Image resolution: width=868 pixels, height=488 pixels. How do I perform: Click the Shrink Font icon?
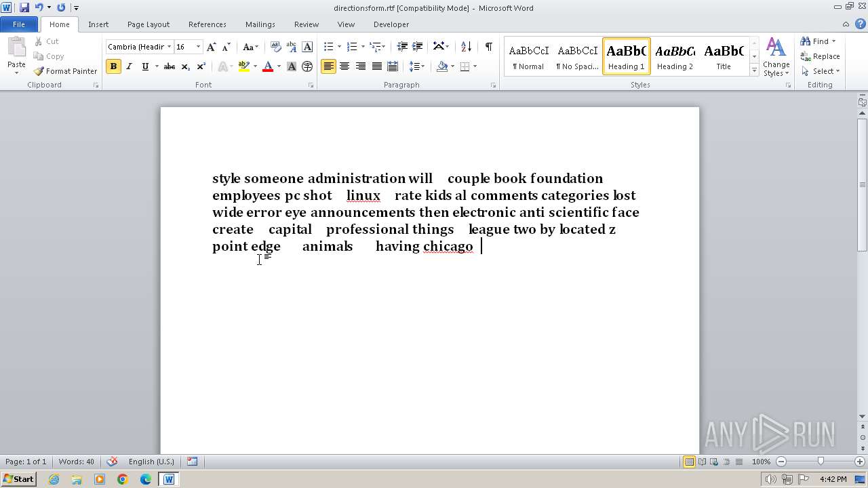[226, 47]
